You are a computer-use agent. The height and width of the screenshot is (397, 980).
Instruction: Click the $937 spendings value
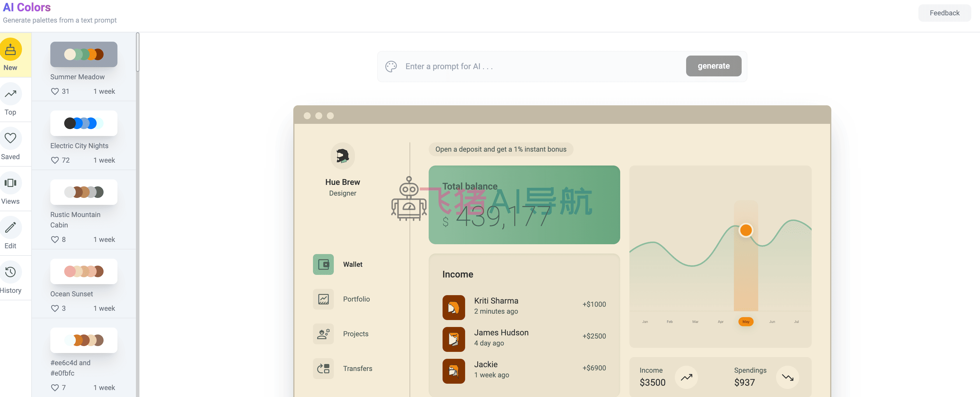pyautogui.click(x=744, y=383)
